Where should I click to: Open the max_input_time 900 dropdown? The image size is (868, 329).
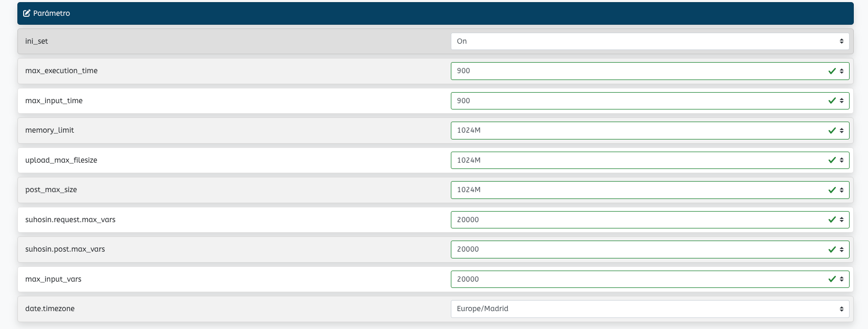coord(650,101)
